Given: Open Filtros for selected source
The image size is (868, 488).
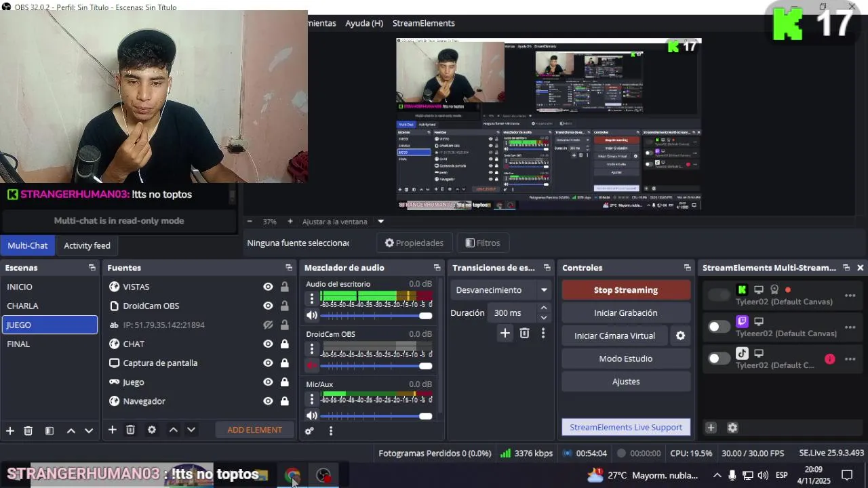Looking at the screenshot, I should 483,243.
